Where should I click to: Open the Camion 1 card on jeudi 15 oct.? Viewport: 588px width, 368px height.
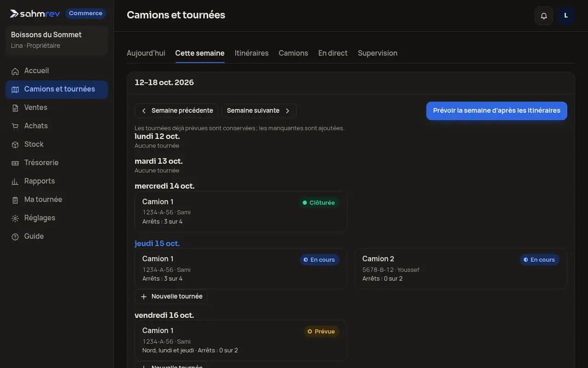(x=241, y=269)
